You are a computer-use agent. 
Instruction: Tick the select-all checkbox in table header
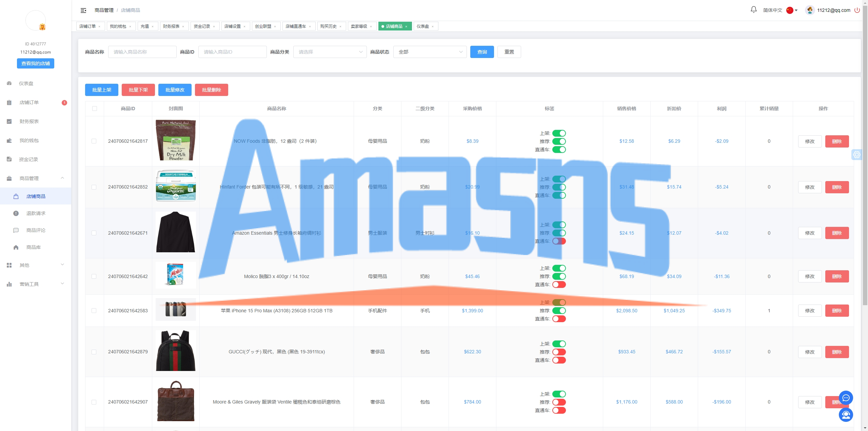[x=95, y=109]
